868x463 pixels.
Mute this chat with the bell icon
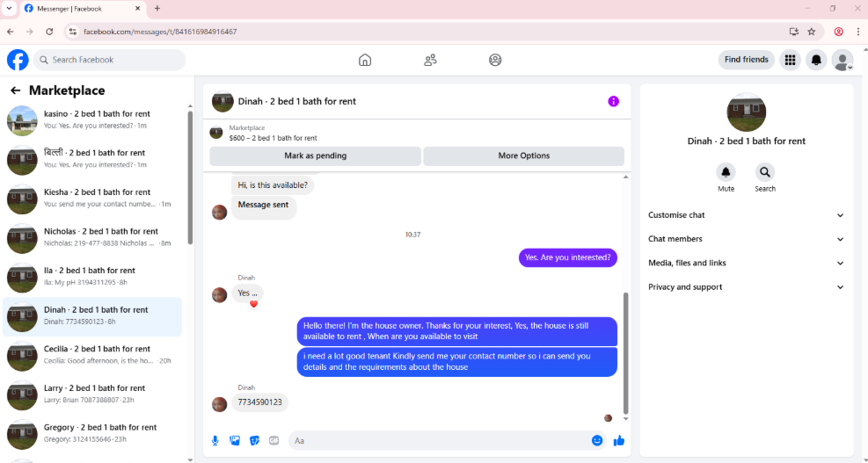click(726, 172)
